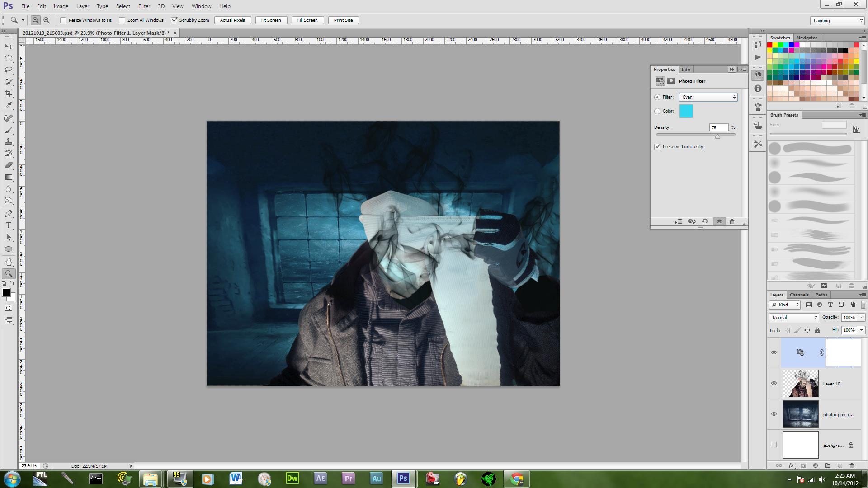This screenshot has width=868, height=488.
Task: Select the Brush tool
Action: point(9,130)
